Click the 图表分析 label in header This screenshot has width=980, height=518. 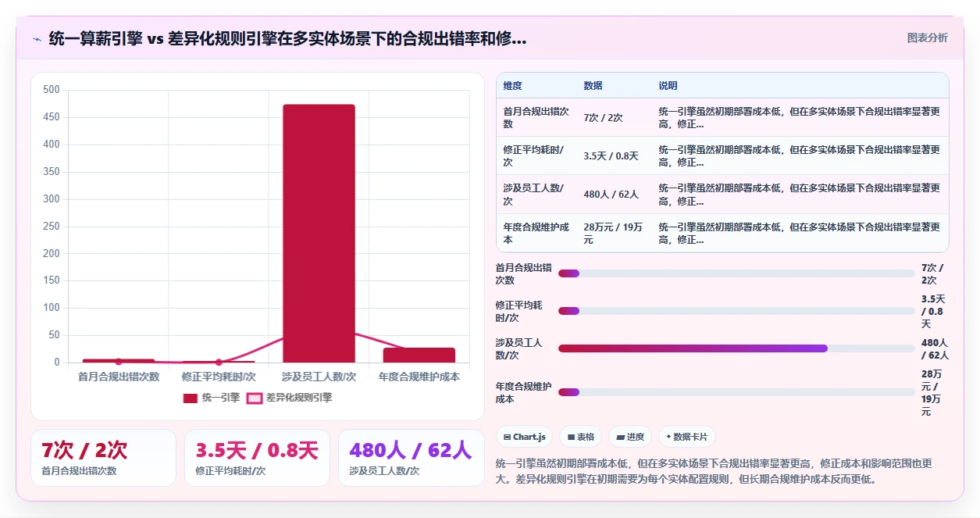coord(927,38)
